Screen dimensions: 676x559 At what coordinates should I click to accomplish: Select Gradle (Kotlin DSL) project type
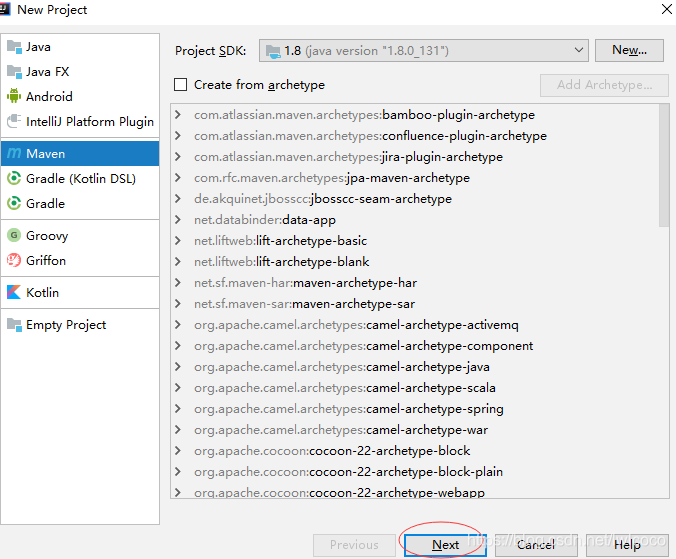click(80, 178)
